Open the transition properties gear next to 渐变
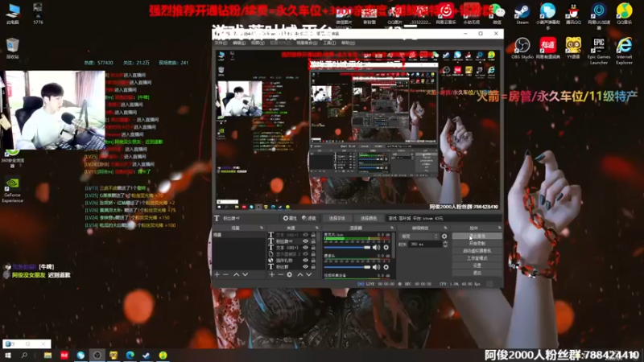This screenshot has width=644, height=362. 444,237
